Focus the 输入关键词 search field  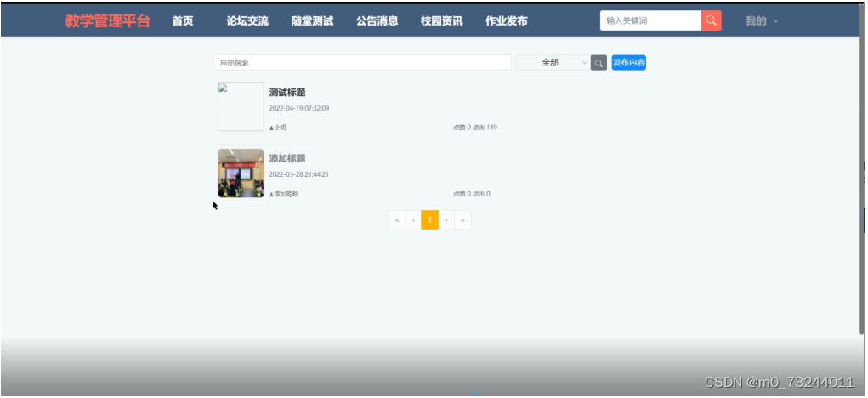pyautogui.click(x=650, y=20)
